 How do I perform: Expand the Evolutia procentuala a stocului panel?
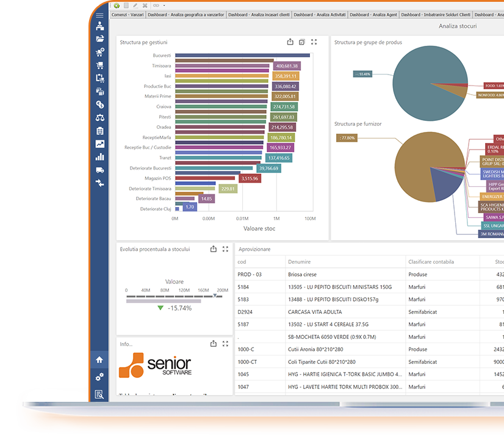coord(224,249)
